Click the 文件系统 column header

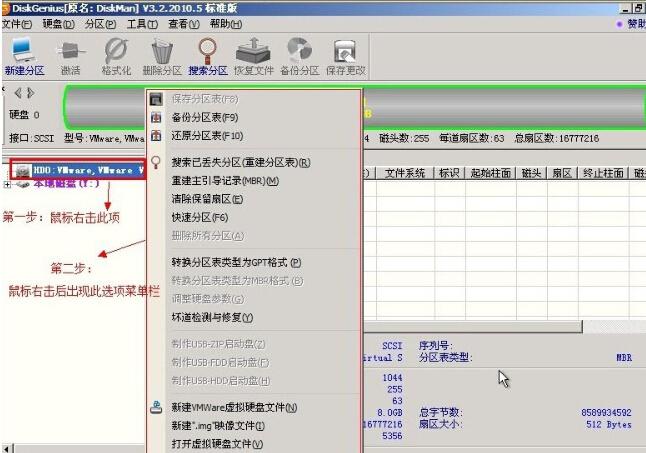point(405,173)
